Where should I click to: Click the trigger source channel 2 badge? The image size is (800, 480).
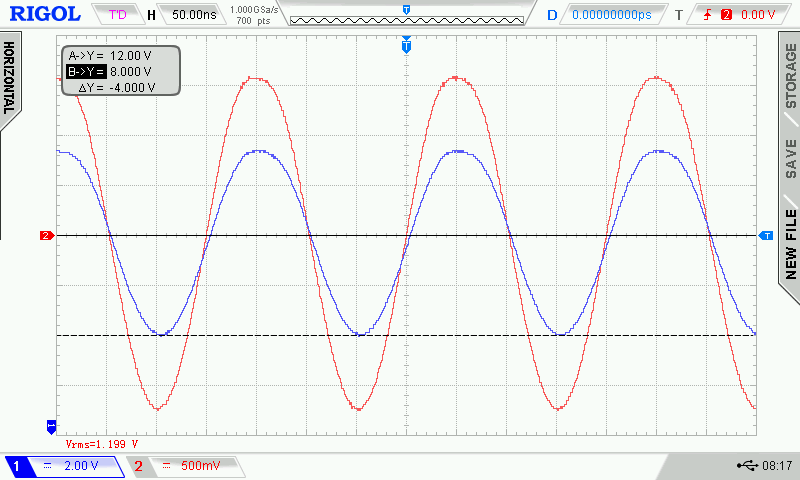click(x=727, y=15)
